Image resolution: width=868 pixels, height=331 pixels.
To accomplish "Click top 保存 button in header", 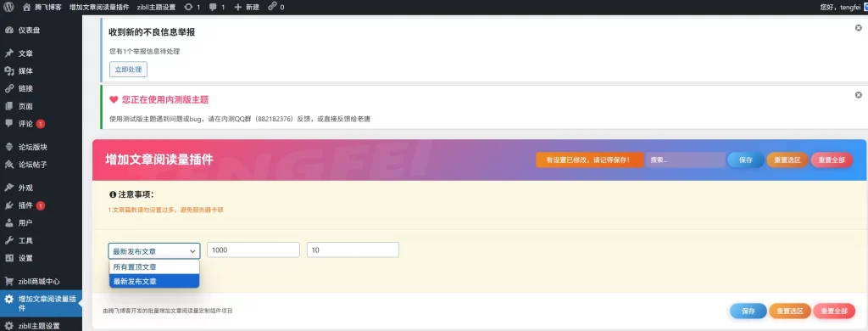I will pyautogui.click(x=746, y=160).
